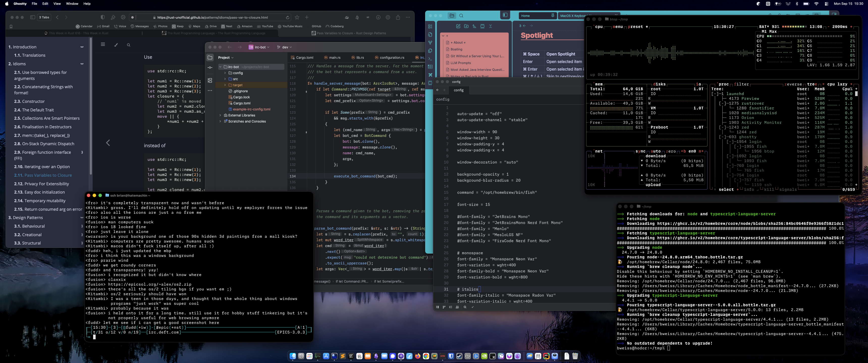Toggle the mdBook sidebar hamburger button
This screenshot has height=363, width=868.
[x=103, y=44]
